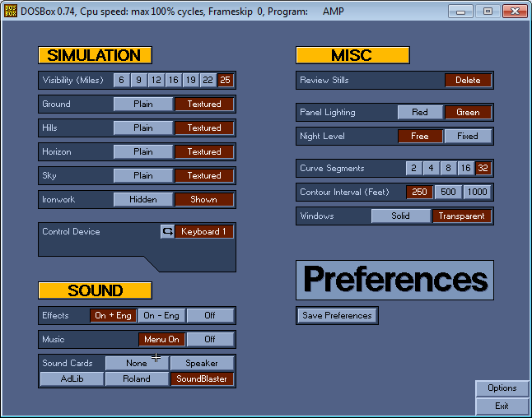Click Save Preferences button
The height and width of the screenshot is (418, 532).
(x=337, y=316)
